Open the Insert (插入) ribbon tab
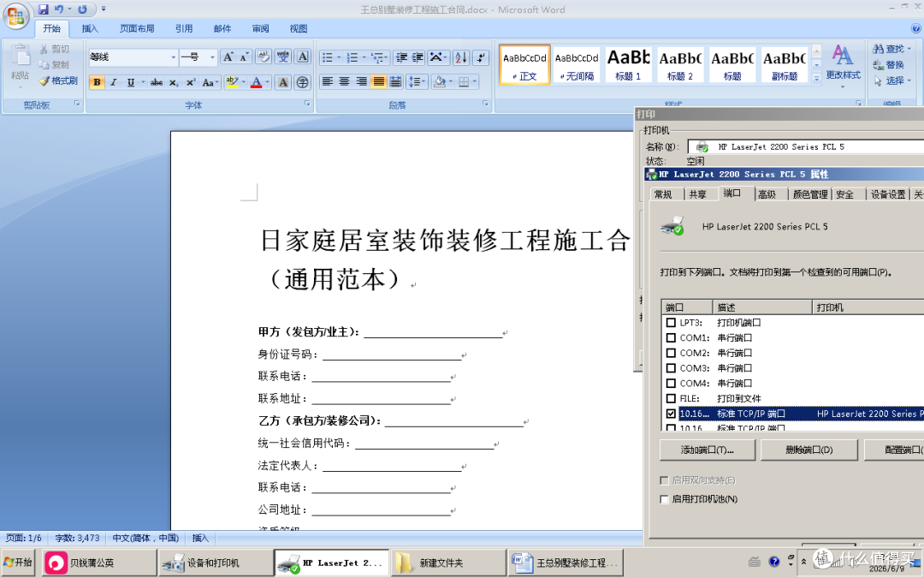Viewport: 924px width, 578px height. point(90,28)
